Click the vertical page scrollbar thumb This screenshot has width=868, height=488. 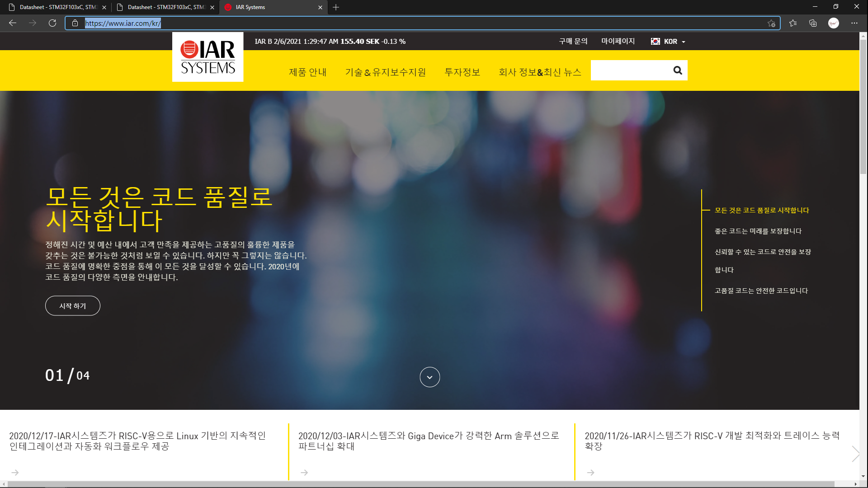point(863,106)
